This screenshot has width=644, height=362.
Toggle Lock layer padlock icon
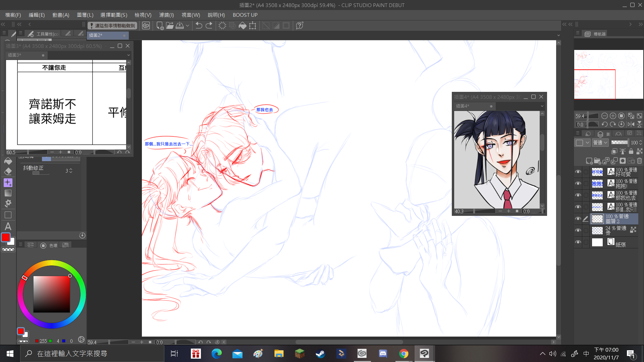click(631, 152)
